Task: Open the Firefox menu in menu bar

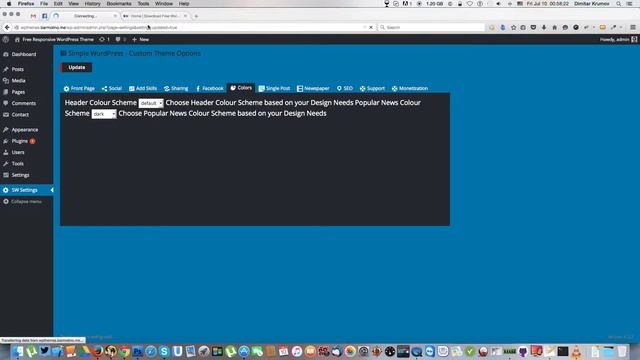Action: [x=26, y=4]
